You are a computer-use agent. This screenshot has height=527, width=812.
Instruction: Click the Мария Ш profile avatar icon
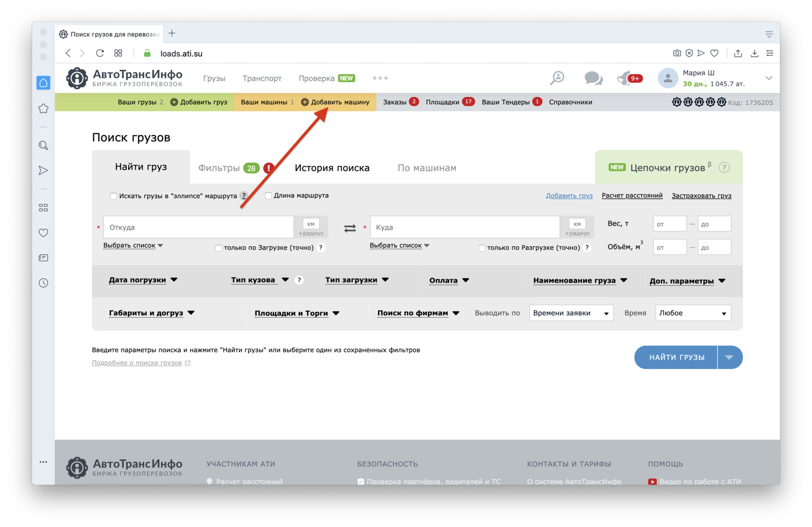point(667,78)
